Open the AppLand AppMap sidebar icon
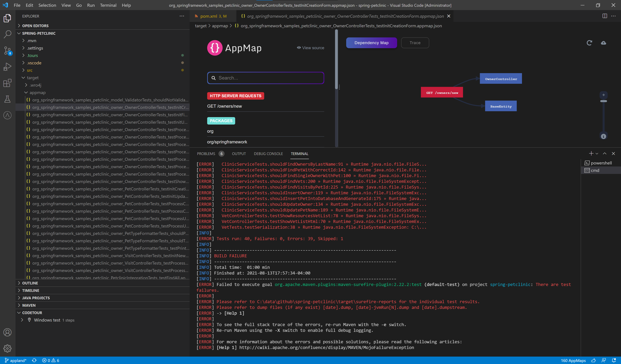Screen dimensions: 621x364 click(7, 115)
